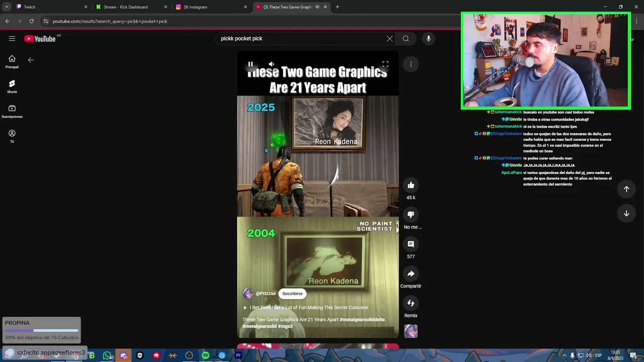
Task: Reload the current page
Action: click(31, 21)
